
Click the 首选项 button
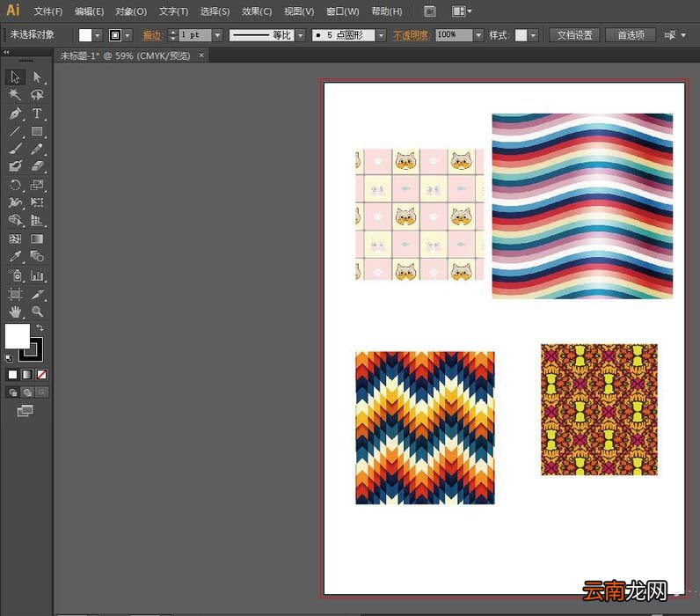click(x=631, y=35)
